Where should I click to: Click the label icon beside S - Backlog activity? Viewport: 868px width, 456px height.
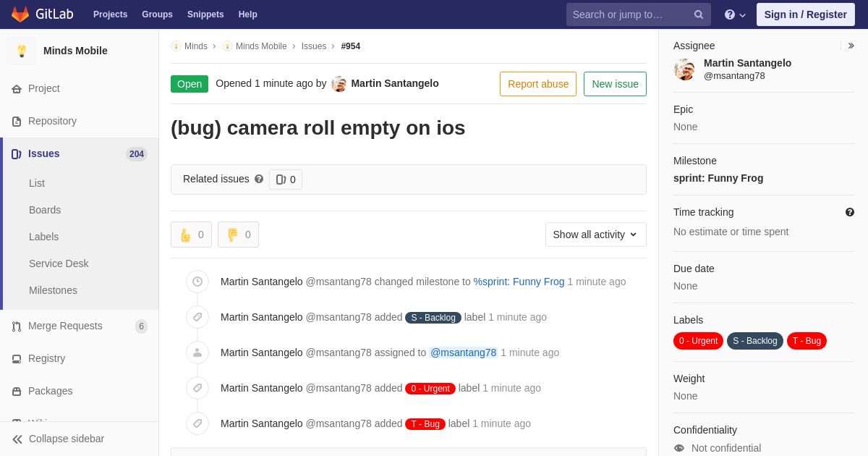pyautogui.click(x=197, y=317)
